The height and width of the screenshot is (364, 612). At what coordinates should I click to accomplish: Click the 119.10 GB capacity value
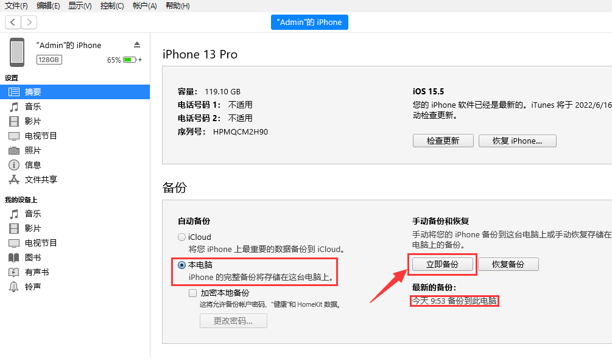click(x=222, y=92)
